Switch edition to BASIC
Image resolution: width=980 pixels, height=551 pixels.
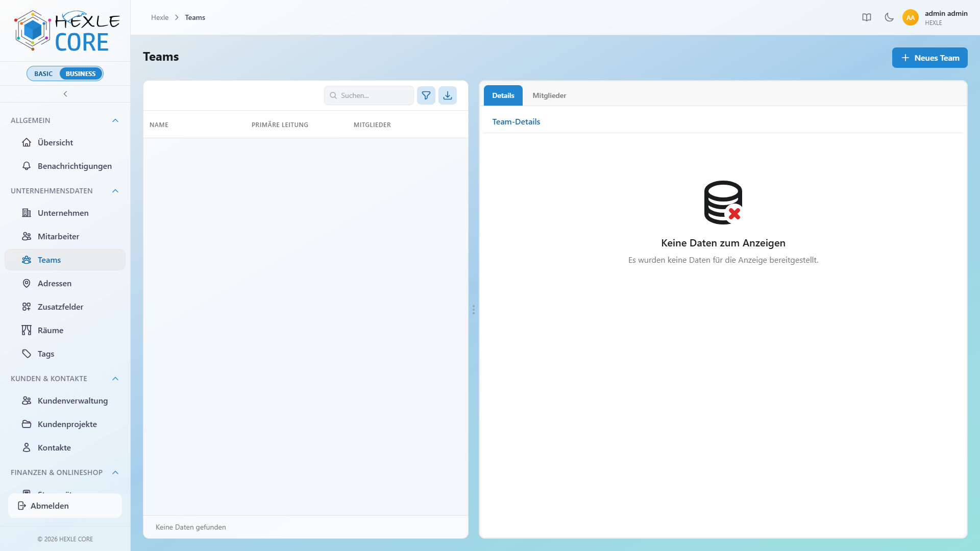43,73
